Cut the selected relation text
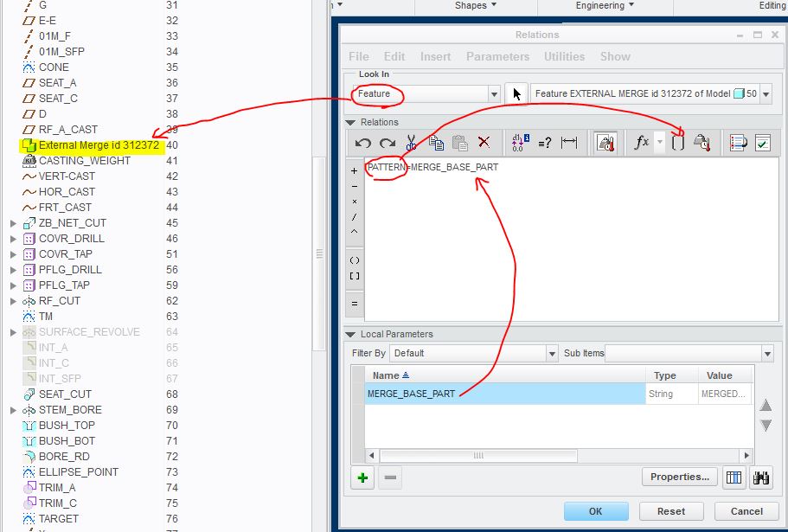Viewport: 788px width, 532px height. coord(412,144)
